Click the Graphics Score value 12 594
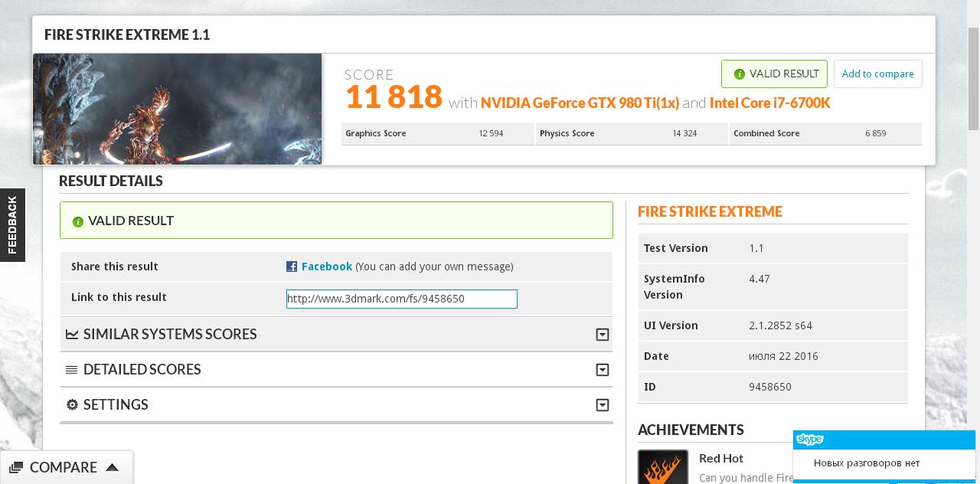This screenshot has height=484, width=980. coord(491,133)
